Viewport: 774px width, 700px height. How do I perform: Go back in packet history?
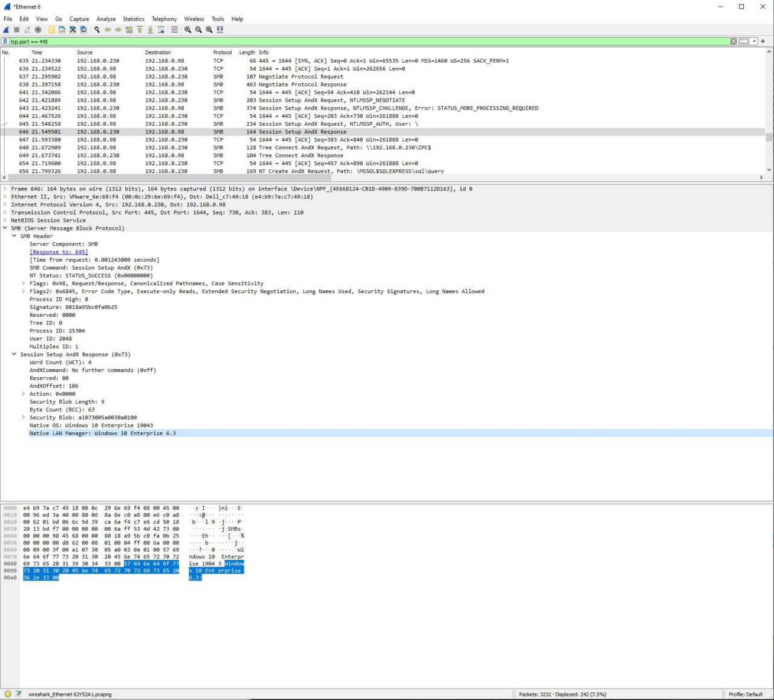click(x=108, y=30)
